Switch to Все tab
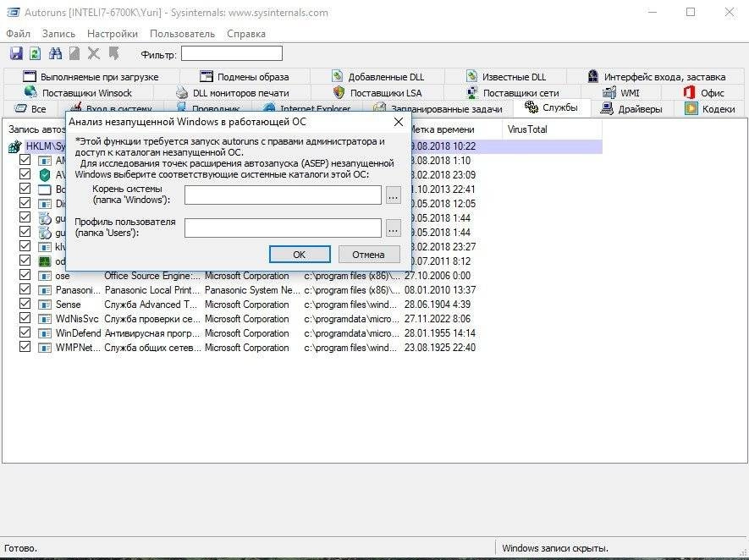This screenshot has width=749, height=560. (x=30, y=109)
